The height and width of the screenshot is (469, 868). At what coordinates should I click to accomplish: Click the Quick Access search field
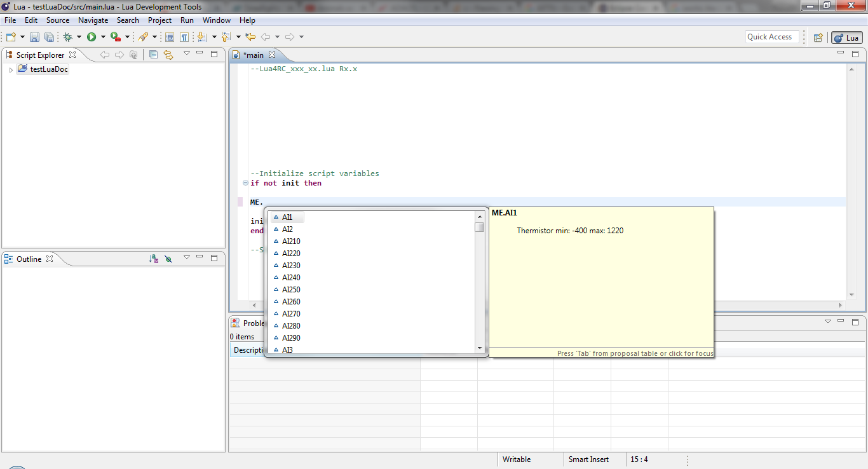772,37
